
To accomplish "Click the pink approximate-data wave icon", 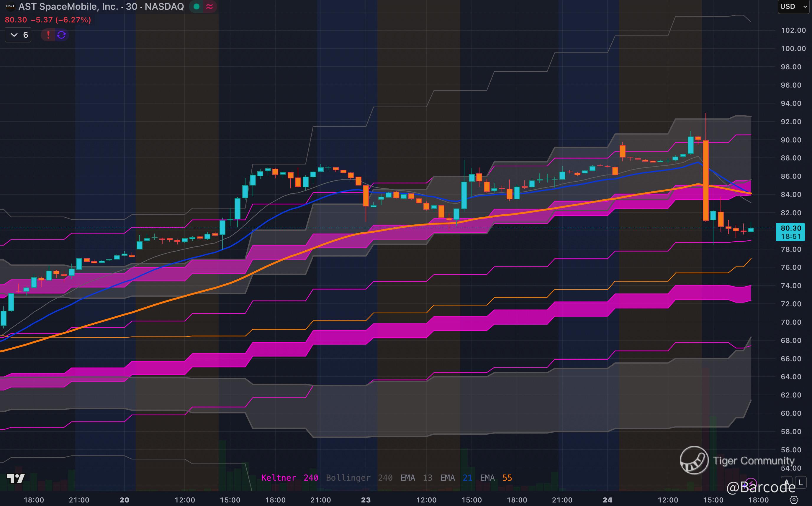I will tap(209, 6).
